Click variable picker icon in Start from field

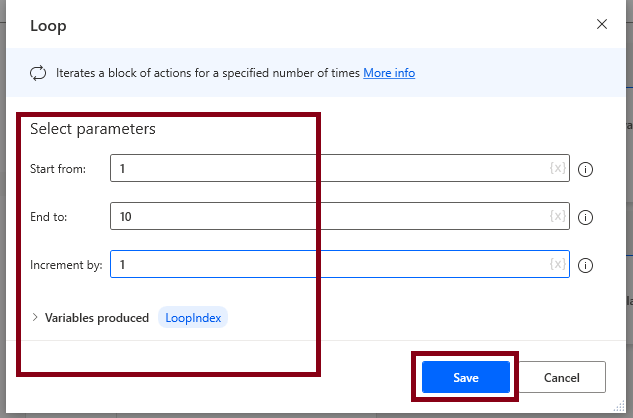coord(558,169)
